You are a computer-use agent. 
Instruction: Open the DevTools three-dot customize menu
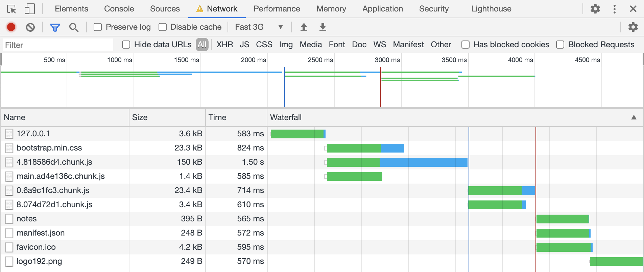(614, 9)
